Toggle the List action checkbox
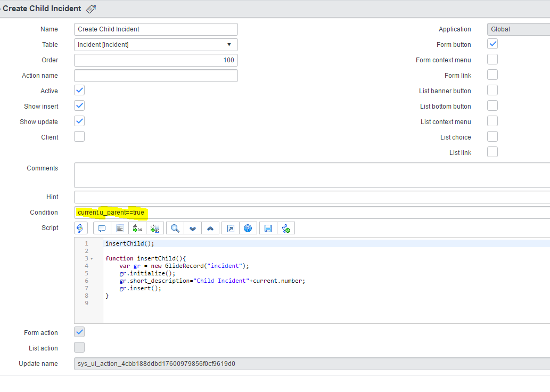This screenshot has width=550, height=392. [x=80, y=347]
